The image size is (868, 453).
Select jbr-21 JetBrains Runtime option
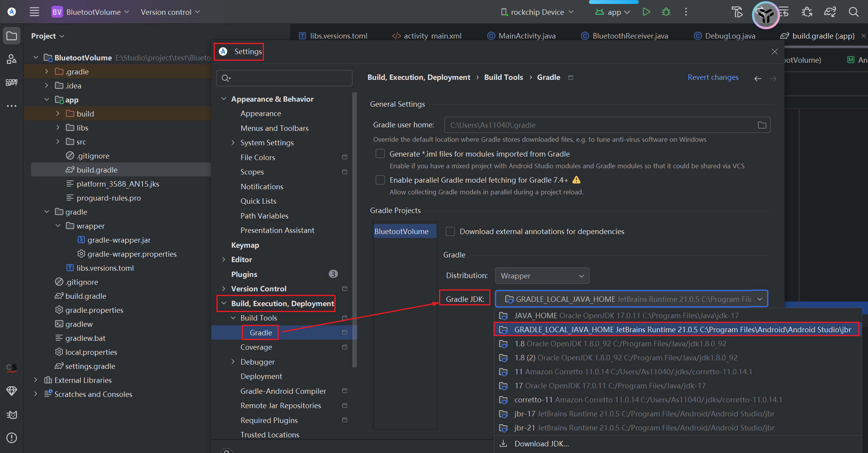click(x=677, y=428)
